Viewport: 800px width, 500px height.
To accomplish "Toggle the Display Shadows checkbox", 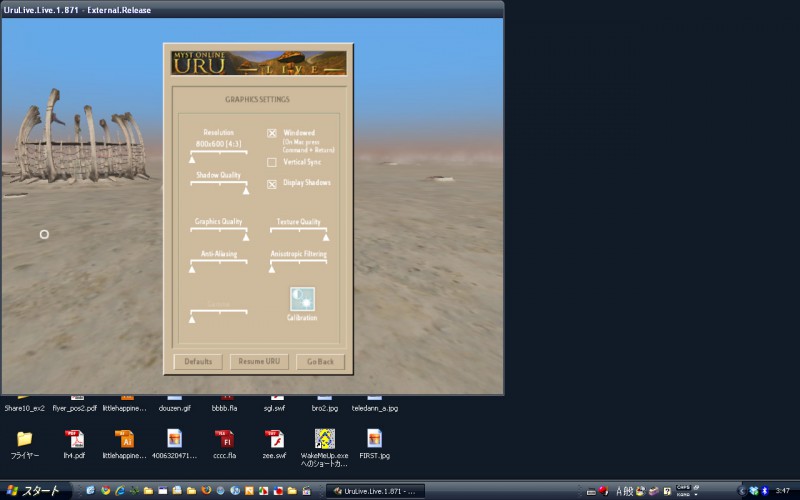I will (x=272, y=184).
